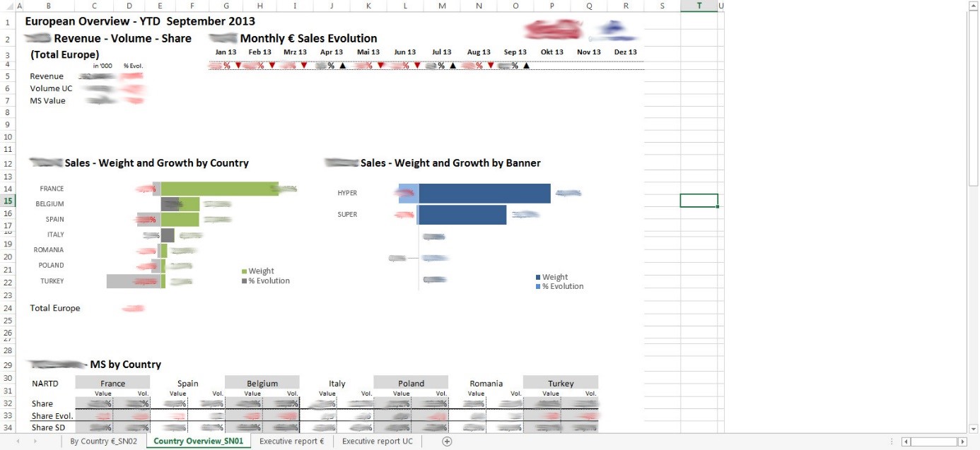Select row 15 header

click(x=7, y=201)
